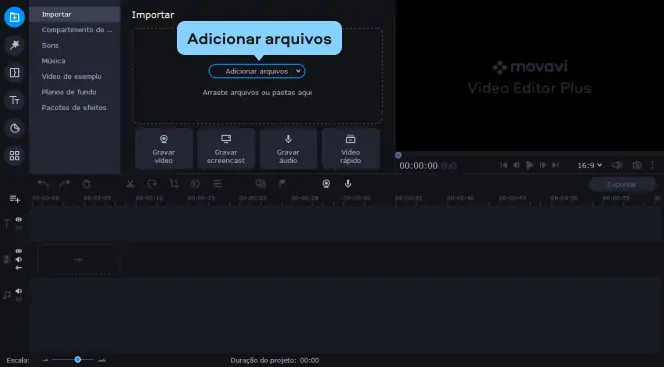Play the preview video
Viewport: 664px width, 367px height.
pyautogui.click(x=529, y=165)
